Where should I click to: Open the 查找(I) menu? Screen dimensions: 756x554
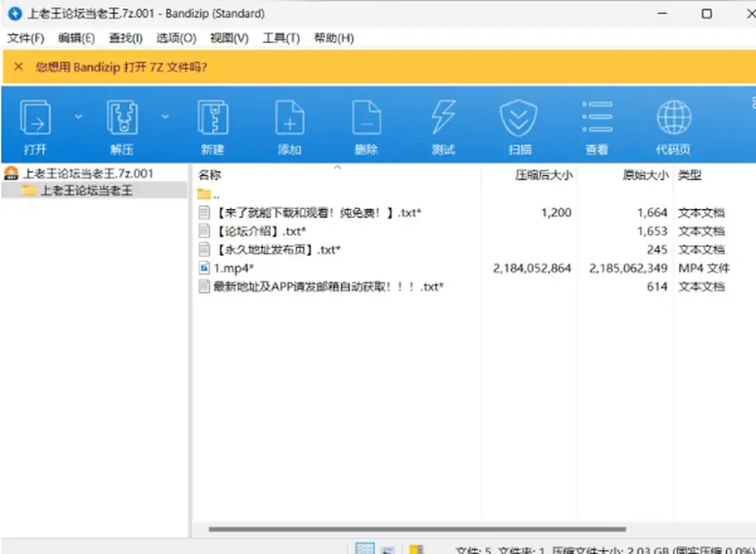(125, 38)
